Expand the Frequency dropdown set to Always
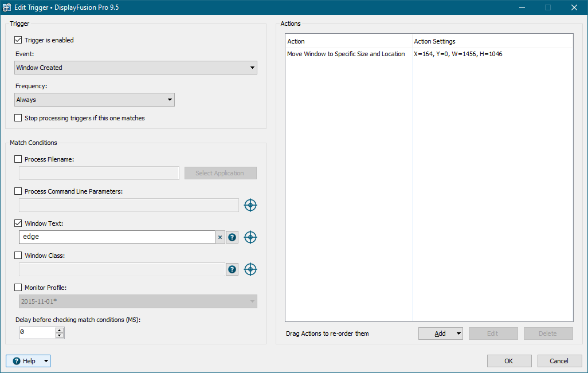588x373 pixels. [x=95, y=100]
